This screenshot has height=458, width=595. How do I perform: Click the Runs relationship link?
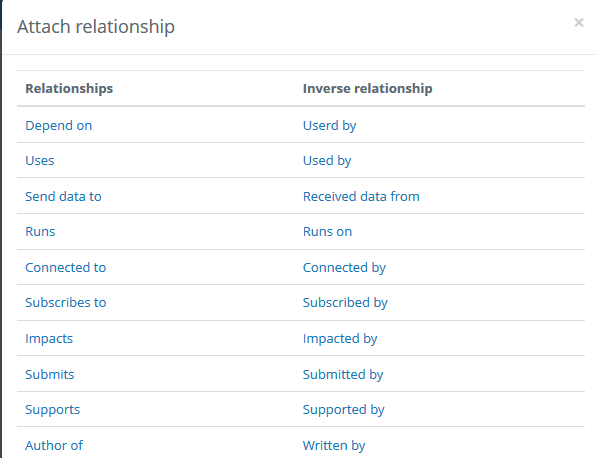click(40, 231)
